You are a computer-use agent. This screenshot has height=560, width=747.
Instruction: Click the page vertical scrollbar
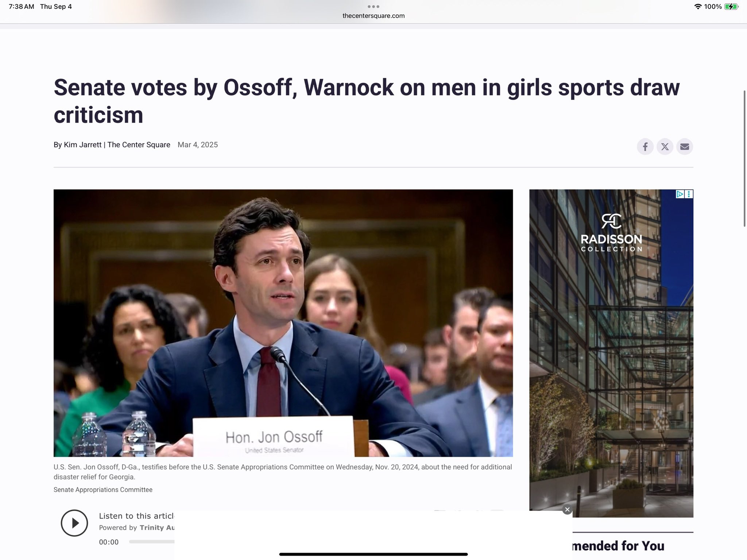pyautogui.click(x=744, y=159)
